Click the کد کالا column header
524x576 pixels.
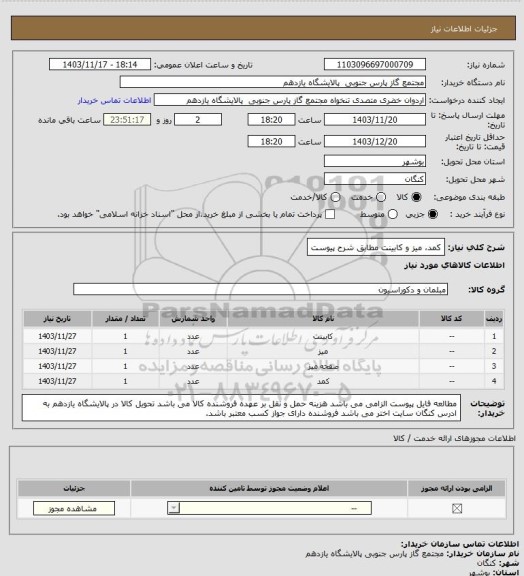point(452,318)
